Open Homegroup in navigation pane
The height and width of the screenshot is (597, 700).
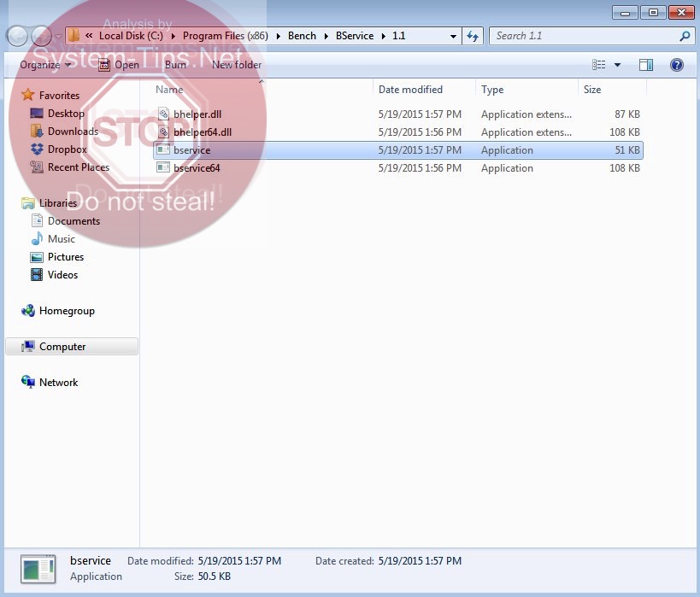point(67,311)
